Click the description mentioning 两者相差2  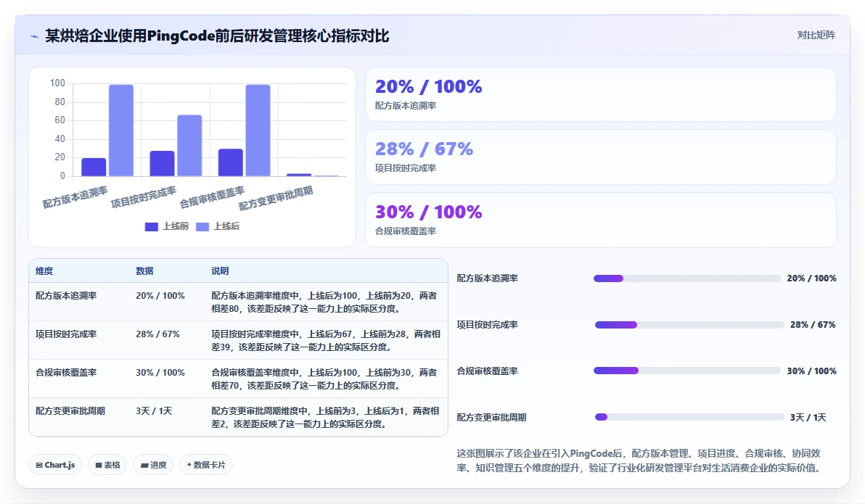(x=326, y=418)
